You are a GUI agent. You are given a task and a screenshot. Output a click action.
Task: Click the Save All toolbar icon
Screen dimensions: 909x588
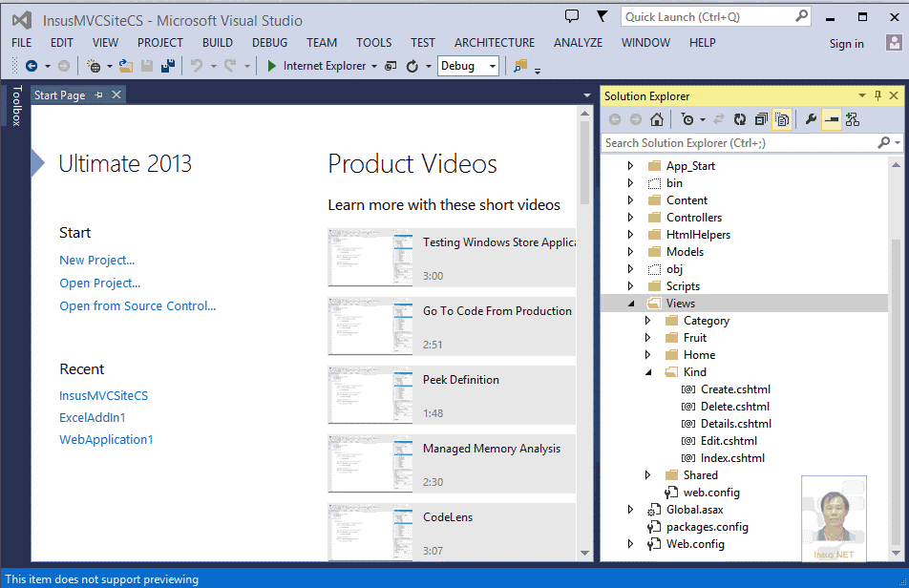(168, 66)
